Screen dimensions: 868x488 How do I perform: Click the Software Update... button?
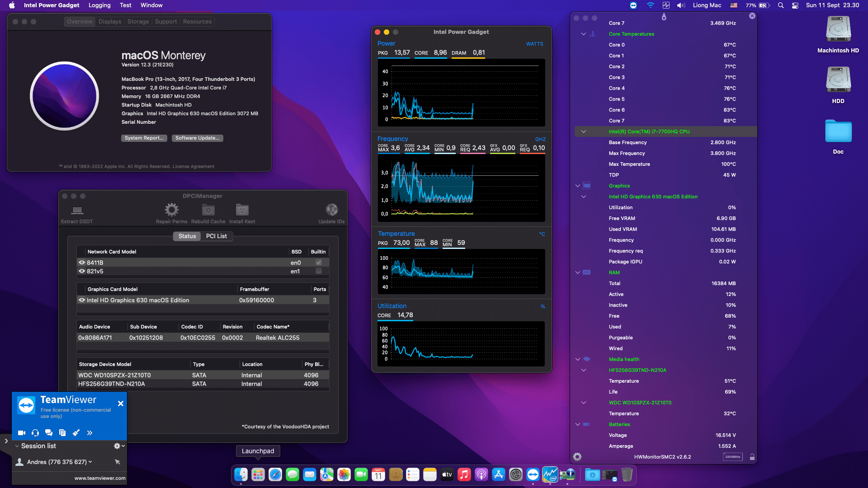click(x=198, y=138)
